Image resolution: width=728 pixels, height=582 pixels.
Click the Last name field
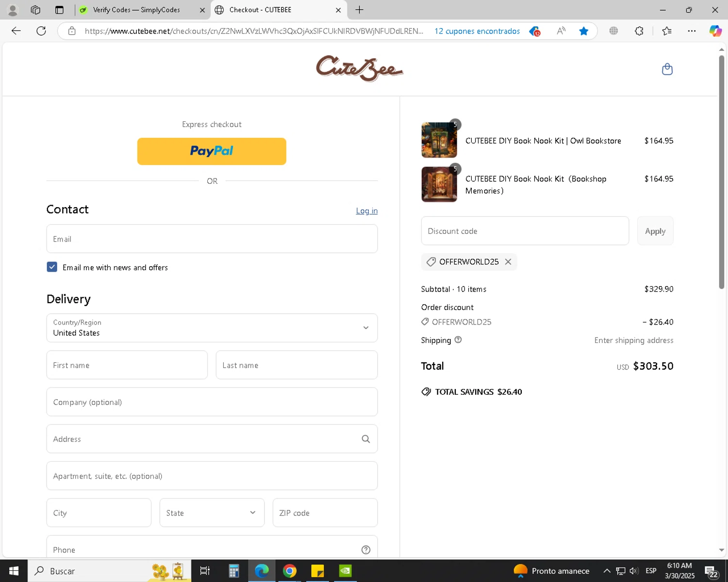[x=297, y=365]
